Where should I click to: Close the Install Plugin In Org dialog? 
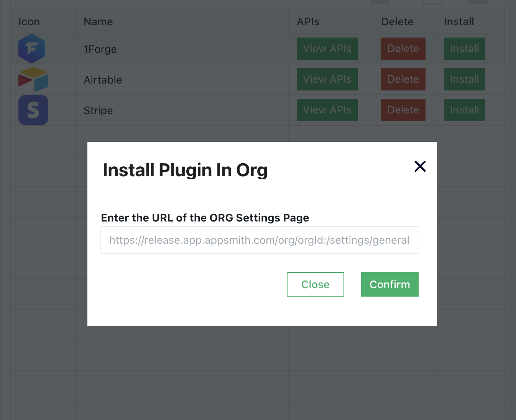tap(315, 284)
